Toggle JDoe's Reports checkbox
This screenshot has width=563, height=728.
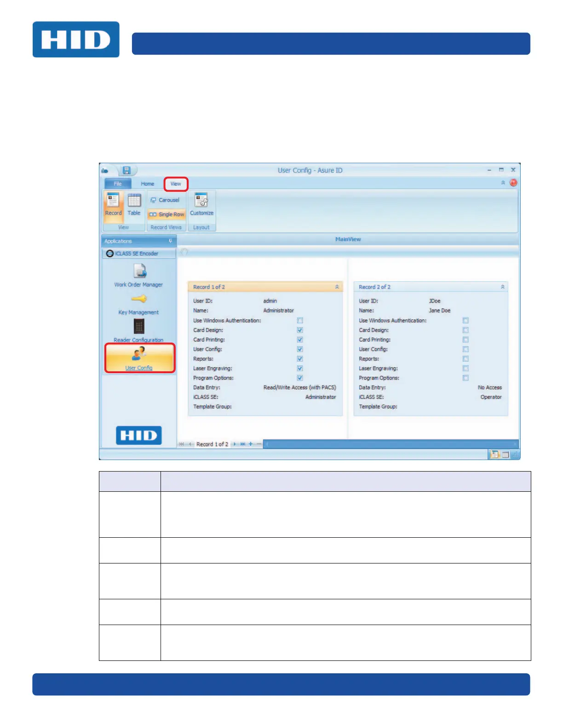point(465,359)
